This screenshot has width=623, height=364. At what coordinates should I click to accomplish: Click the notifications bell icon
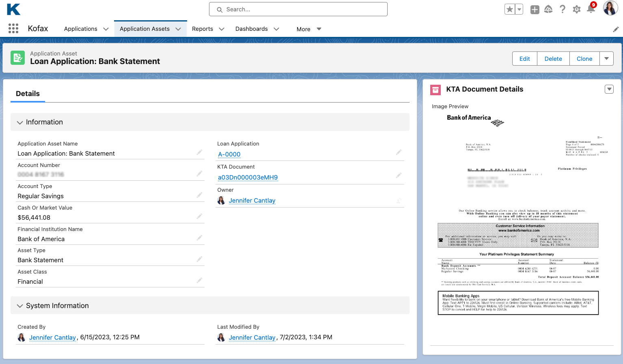pyautogui.click(x=591, y=9)
